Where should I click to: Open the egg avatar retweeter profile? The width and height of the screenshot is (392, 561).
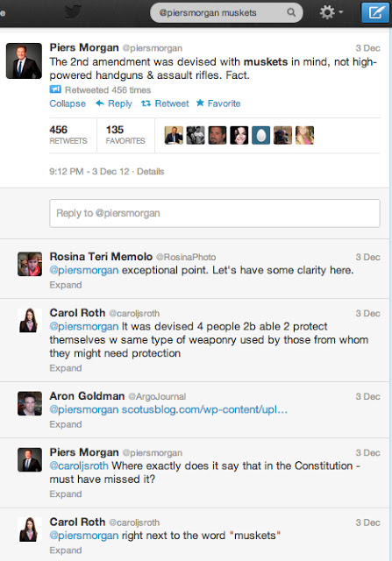click(260, 135)
